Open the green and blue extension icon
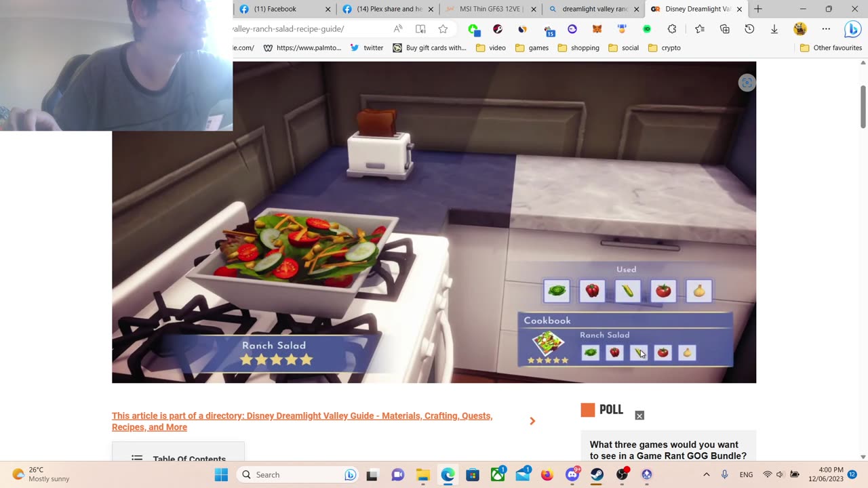 [x=474, y=29]
